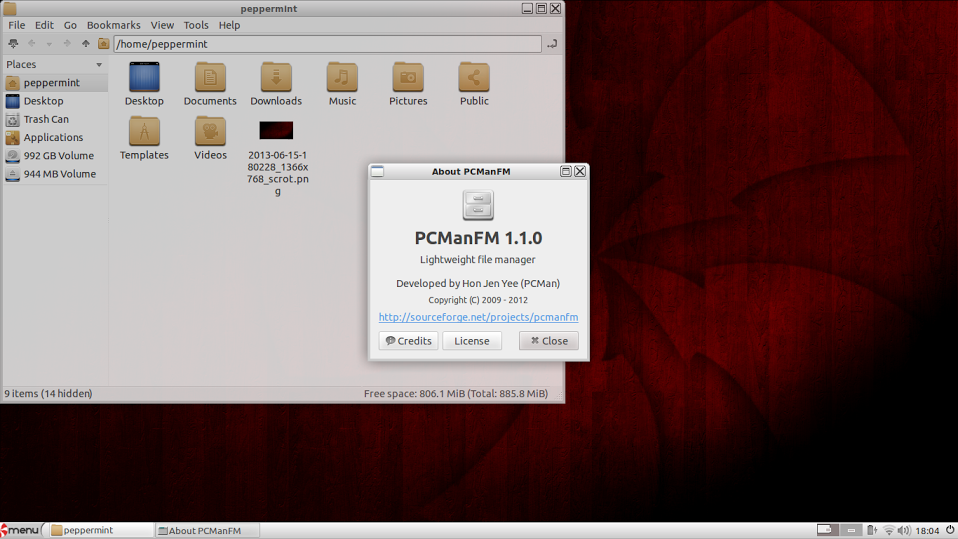This screenshot has width=958, height=539.
Task: Select Trash Can in the Places sidebar
Action: click(55, 119)
